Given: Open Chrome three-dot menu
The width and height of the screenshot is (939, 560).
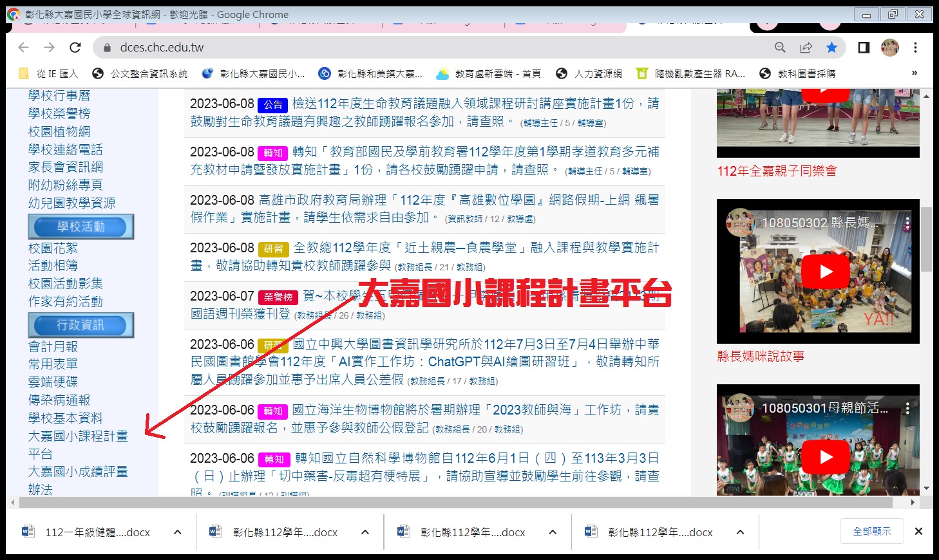Looking at the screenshot, I should (915, 48).
